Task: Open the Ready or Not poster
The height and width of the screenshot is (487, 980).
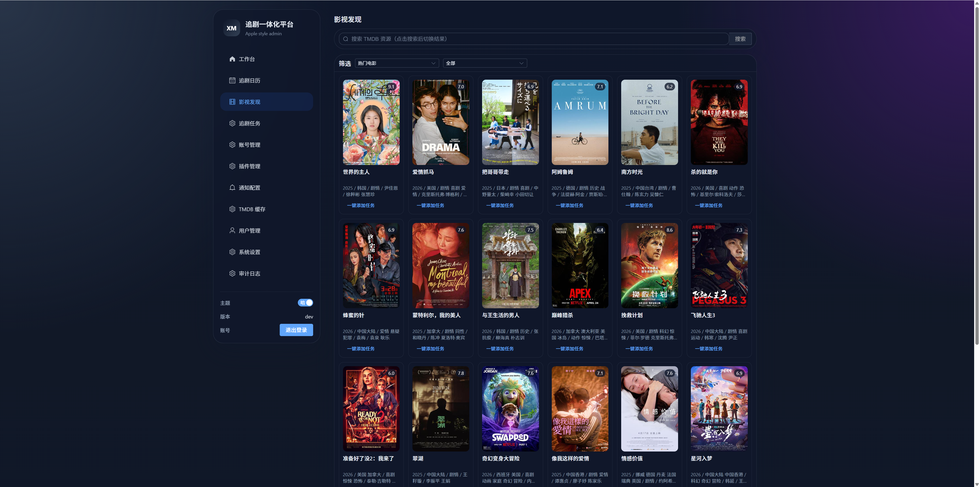Action: 371,409
